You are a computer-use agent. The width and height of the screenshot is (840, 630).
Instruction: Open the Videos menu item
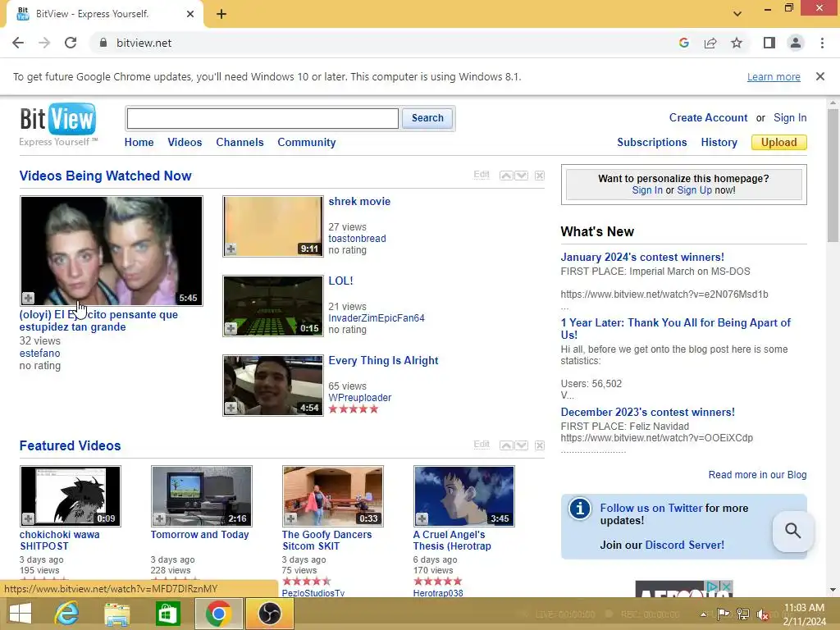tap(185, 143)
